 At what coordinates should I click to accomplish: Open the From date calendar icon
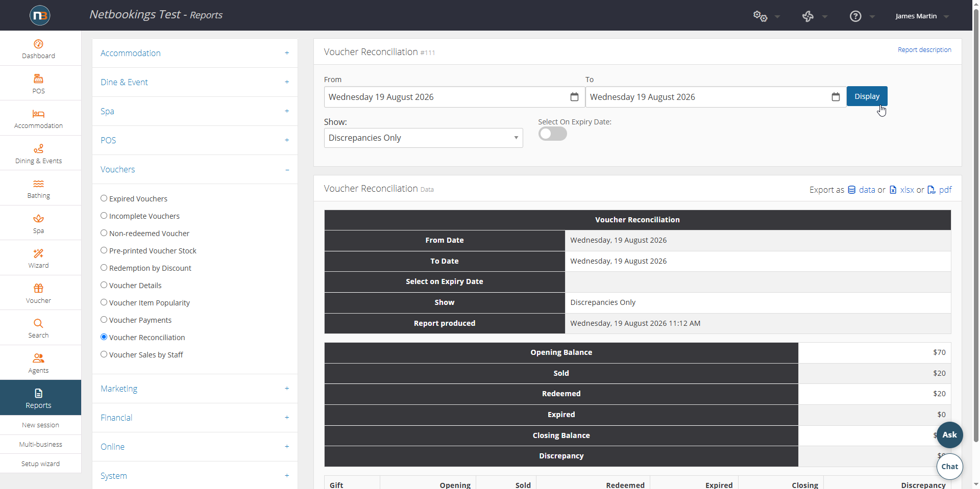coord(574,97)
